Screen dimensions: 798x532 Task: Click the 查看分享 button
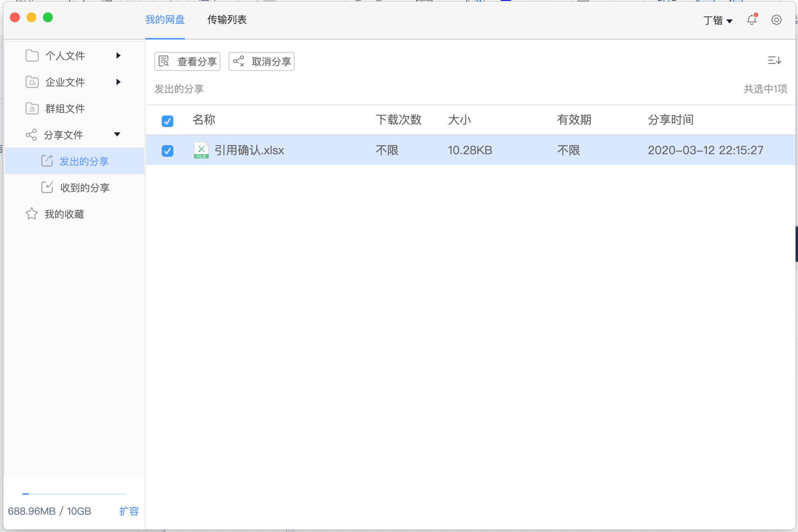pos(187,61)
